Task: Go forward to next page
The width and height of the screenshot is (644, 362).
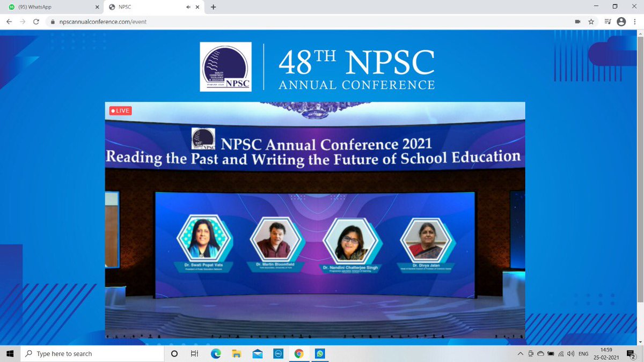Action: 23,22
